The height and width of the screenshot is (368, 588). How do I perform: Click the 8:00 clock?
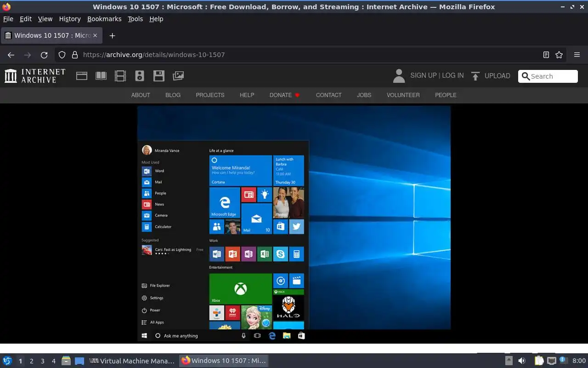579,361
